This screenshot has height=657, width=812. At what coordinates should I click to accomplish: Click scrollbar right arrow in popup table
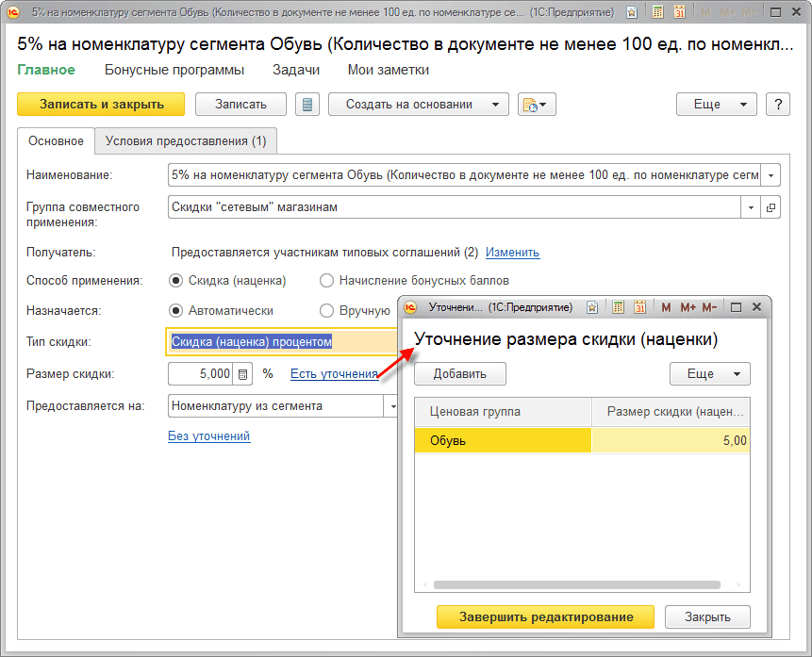739,585
